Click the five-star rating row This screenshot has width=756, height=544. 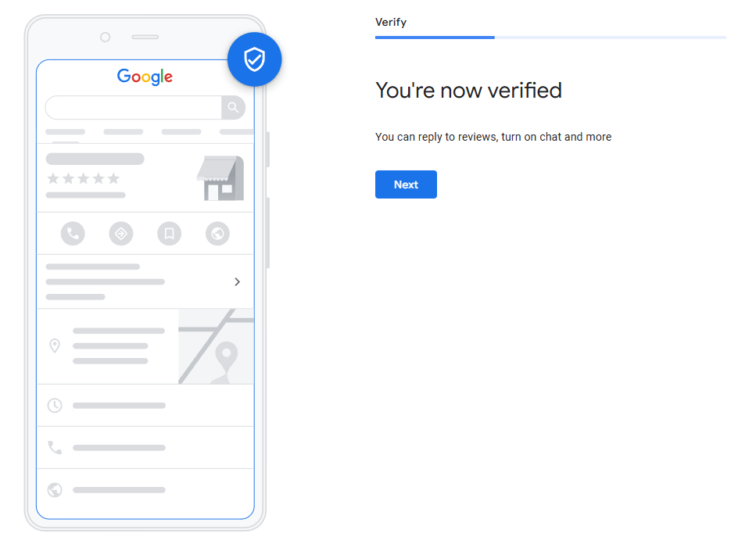click(84, 177)
